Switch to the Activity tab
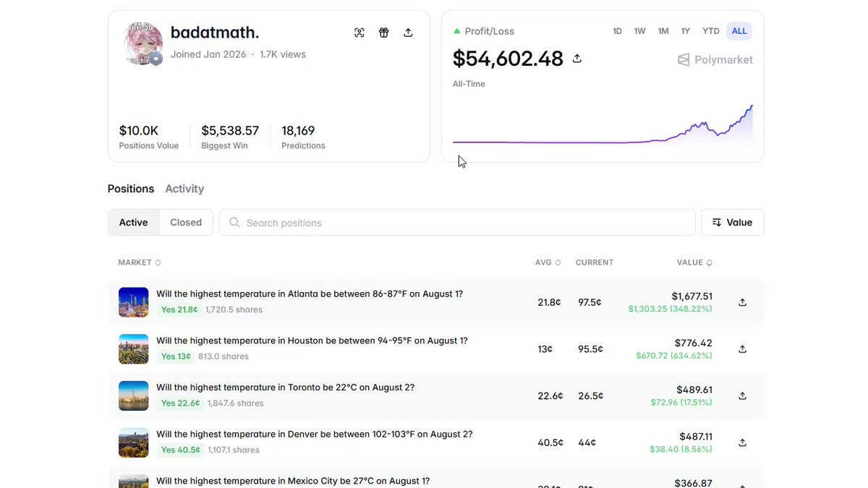This screenshot has width=868, height=488. click(x=184, y=189)
